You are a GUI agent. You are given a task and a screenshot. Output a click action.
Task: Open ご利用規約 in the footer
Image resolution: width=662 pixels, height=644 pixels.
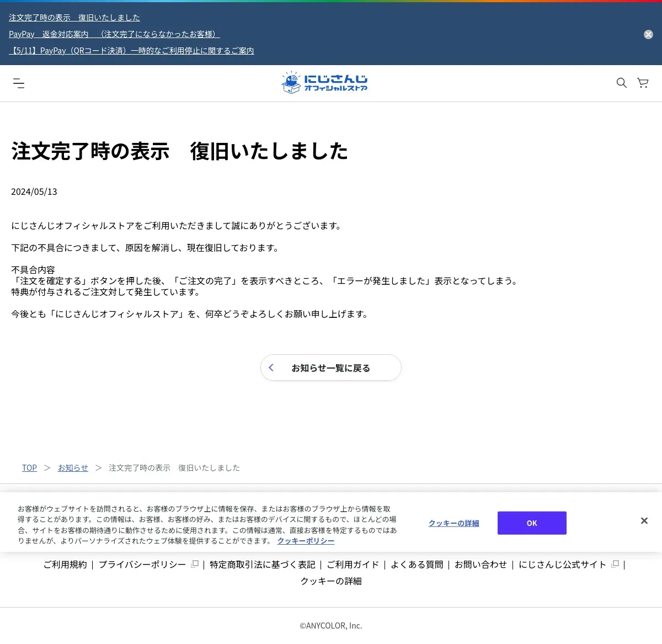click(x=65, y=565)
